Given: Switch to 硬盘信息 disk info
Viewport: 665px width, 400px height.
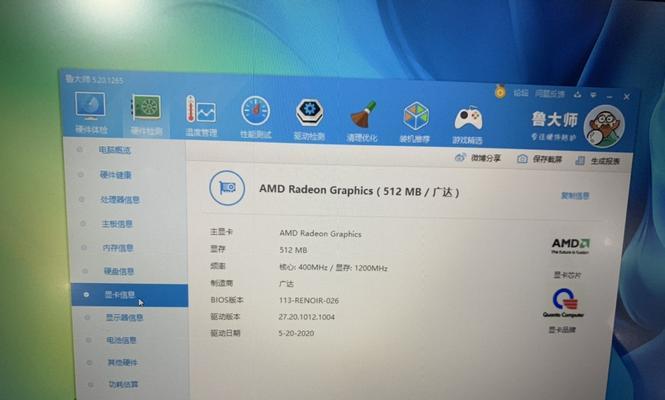Looking at the screenshot, I should pos(119,271).
